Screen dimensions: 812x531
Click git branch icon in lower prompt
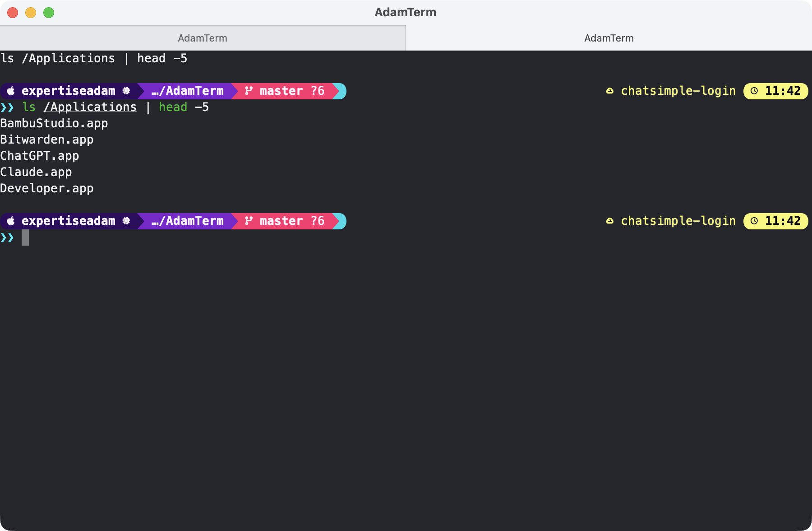(249, 221)
